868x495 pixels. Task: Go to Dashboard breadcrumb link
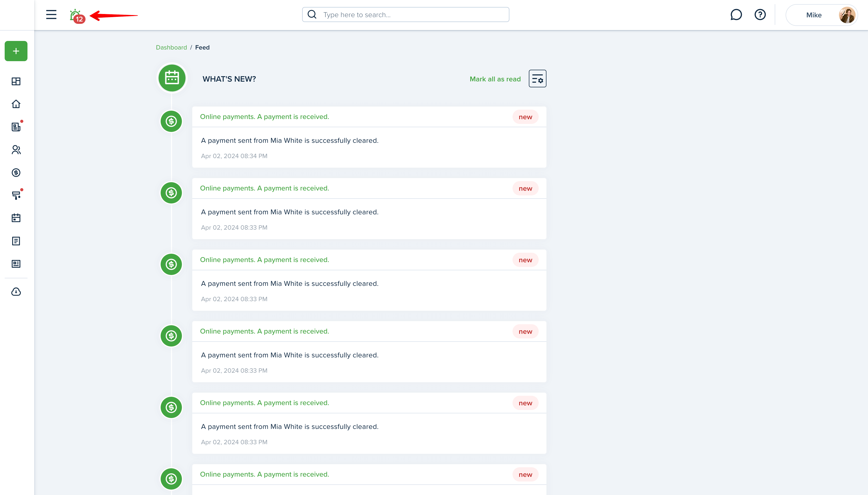click(x=171, y=48)
